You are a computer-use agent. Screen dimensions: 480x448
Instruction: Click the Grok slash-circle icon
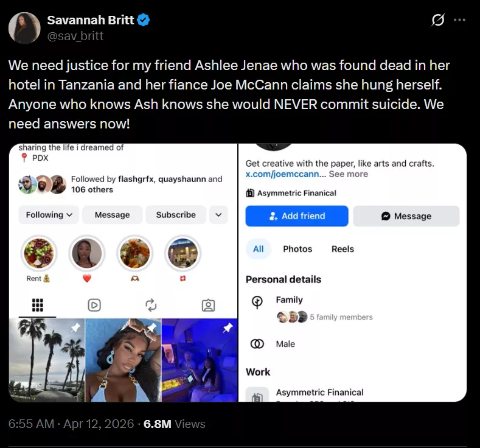(437, 20)
